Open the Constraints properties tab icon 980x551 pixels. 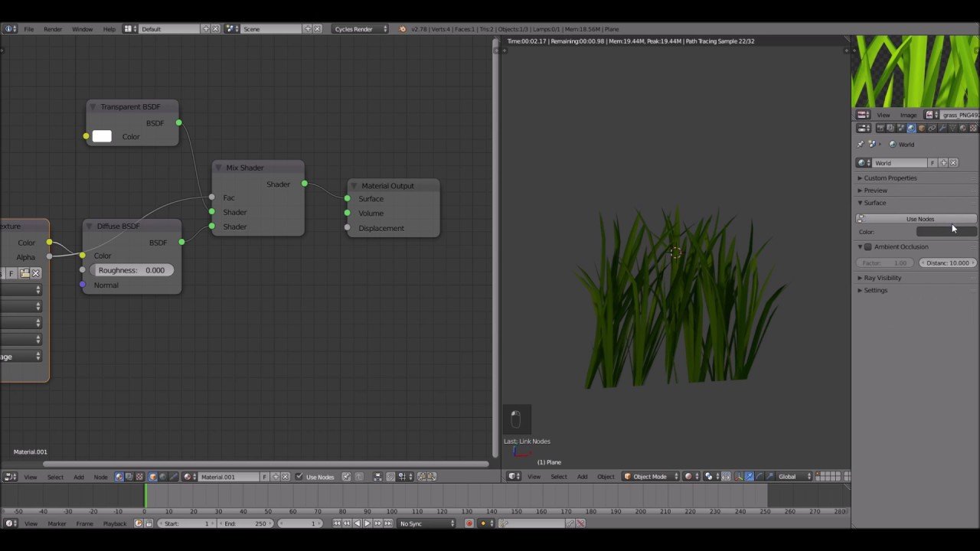(932, 129)
